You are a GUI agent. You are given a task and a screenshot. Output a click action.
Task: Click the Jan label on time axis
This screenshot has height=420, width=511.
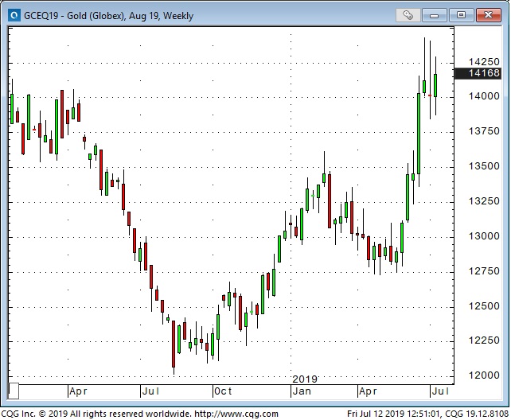(302, 391)
